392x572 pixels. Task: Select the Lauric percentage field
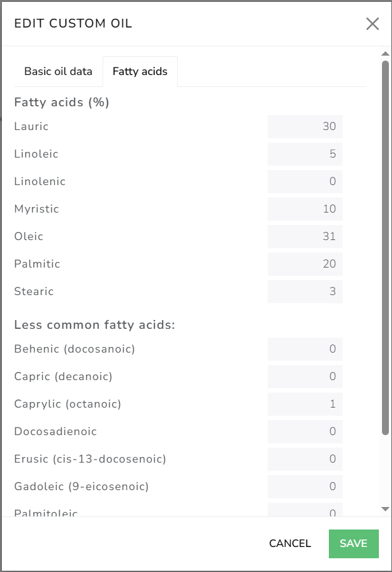click(304, 126)
